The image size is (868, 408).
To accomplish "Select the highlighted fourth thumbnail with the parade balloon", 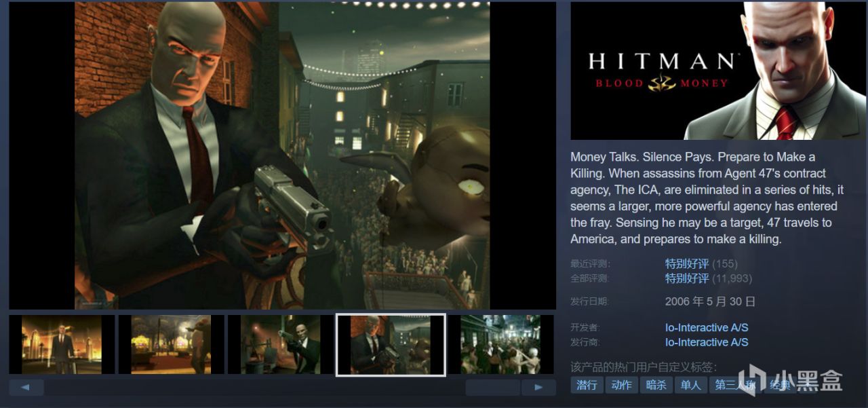I will pos(391,344).
